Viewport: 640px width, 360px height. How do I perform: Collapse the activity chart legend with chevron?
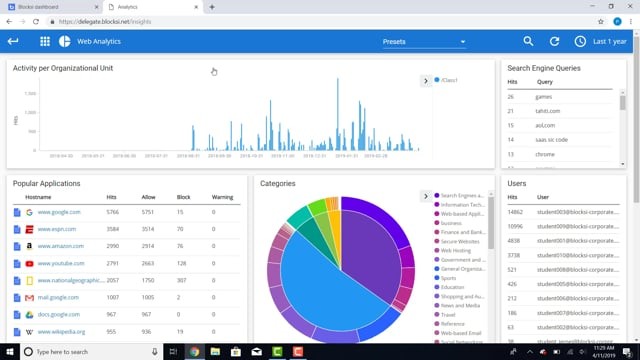coord(425,81)
